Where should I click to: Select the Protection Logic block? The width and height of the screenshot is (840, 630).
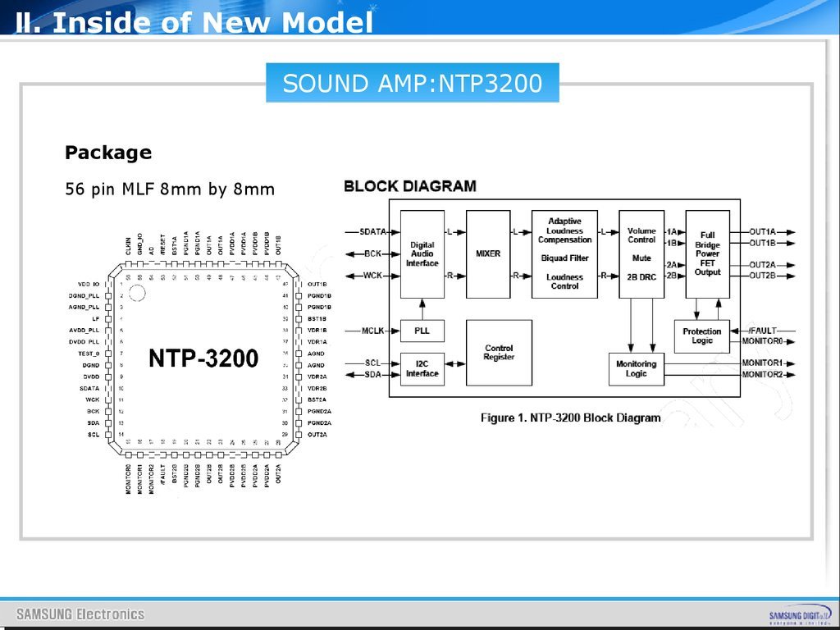coord(701,336)
